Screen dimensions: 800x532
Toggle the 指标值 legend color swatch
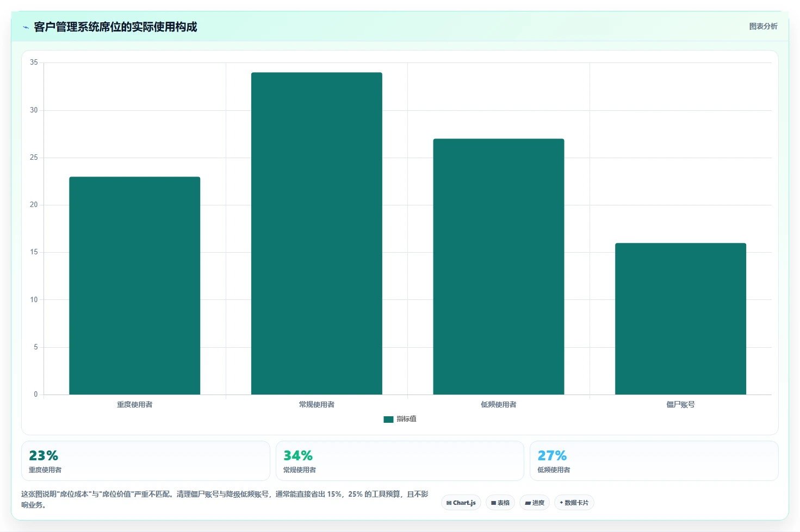coord(388,419)
